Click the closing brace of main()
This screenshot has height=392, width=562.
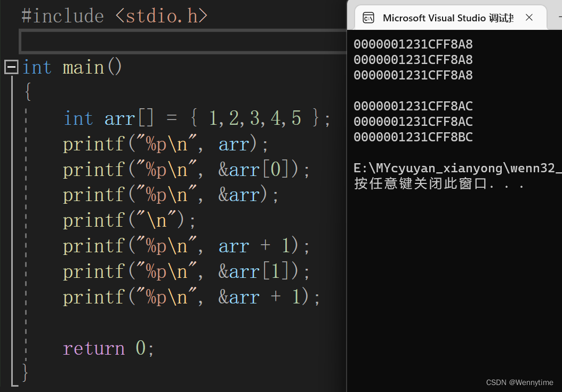(x=25, y=373)
